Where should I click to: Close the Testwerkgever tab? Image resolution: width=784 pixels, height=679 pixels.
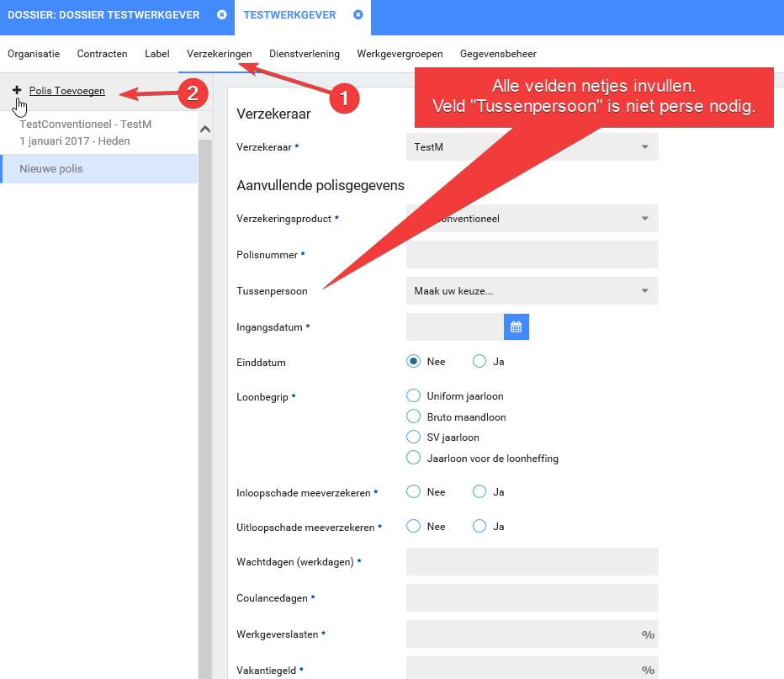pyautogui.click(x=358, y=15)
